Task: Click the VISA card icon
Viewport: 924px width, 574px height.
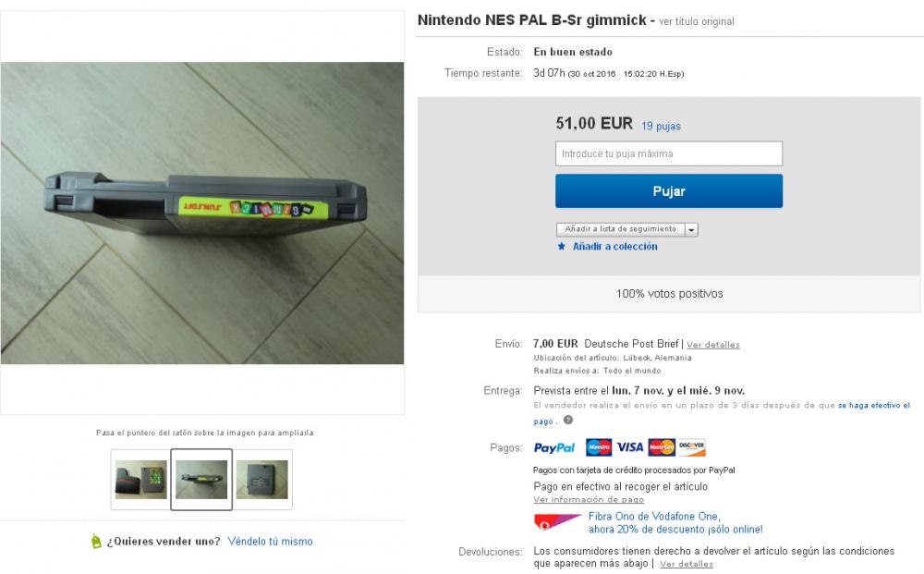Action: coord(630,448)
